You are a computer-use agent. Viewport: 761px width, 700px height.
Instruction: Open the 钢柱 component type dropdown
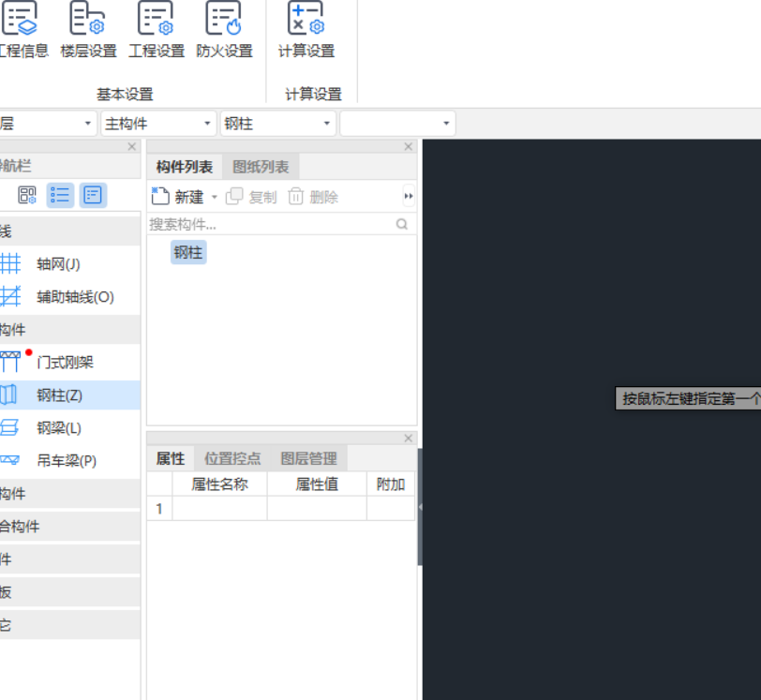pos(278,124)
